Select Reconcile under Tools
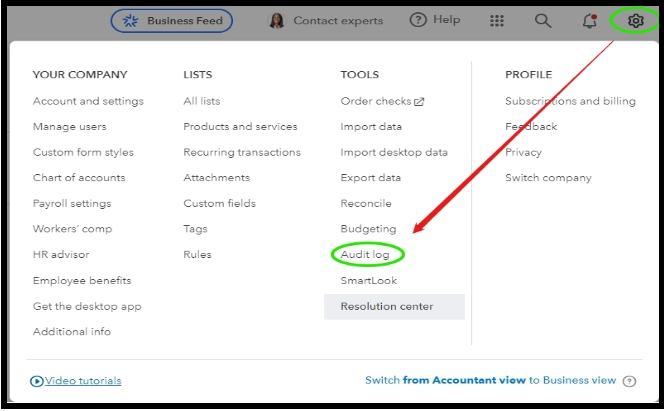 click(365, 204)
